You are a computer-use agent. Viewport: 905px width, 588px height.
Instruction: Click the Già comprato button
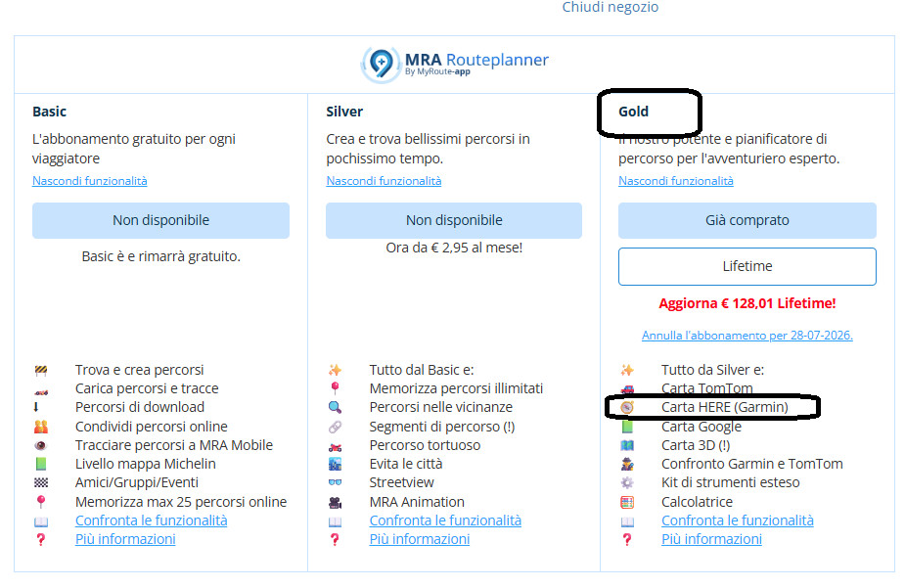point(747,221)
